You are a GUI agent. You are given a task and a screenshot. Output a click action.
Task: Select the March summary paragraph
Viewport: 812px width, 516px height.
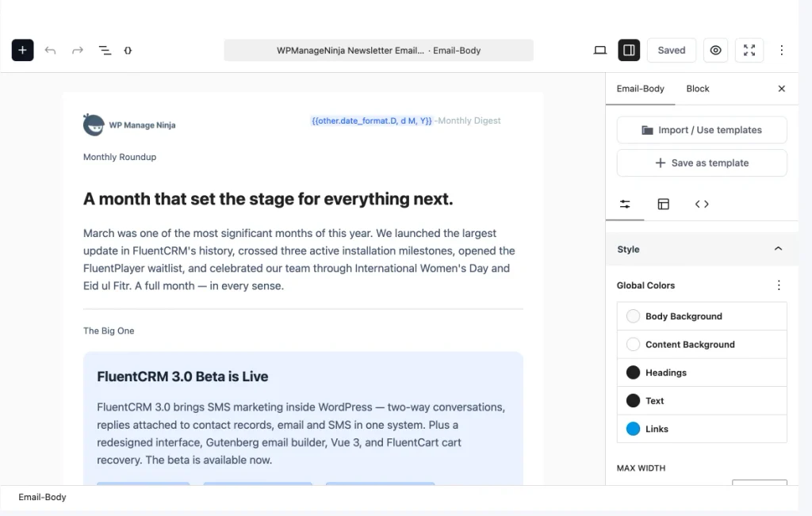pos(299,259)
